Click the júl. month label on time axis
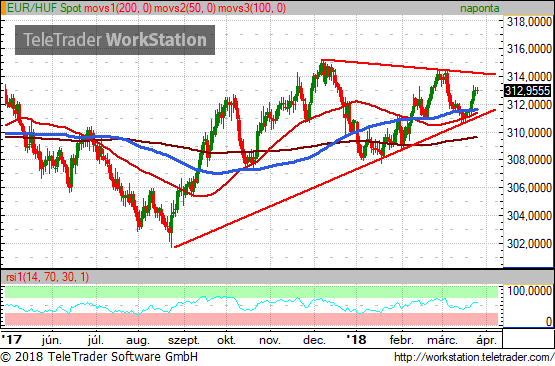 tap(96, 340)
